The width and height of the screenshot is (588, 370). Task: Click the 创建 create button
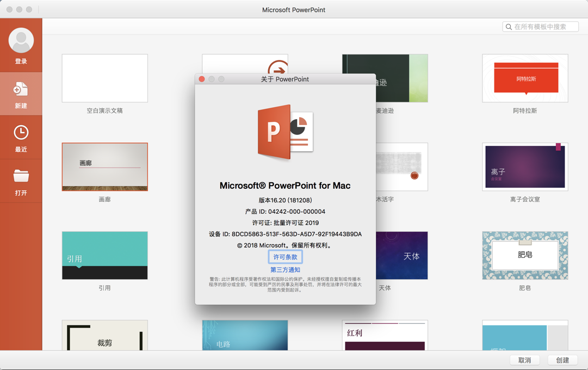click(x=562, y=360)
